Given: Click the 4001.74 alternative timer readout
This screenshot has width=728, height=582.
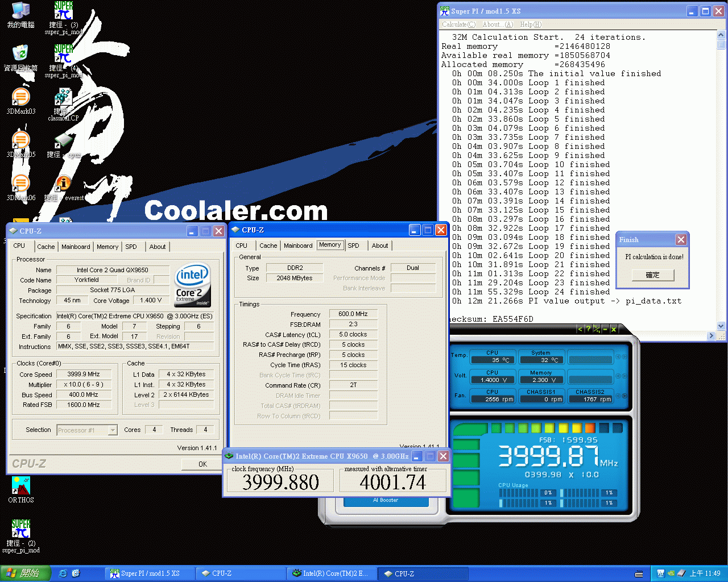Looking at the screenshot, I should pos(393,483).
